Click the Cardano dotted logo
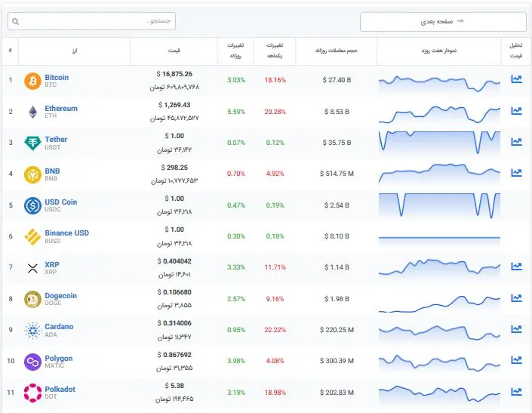This screenshot has height=413, width=532. pos(32,331)
